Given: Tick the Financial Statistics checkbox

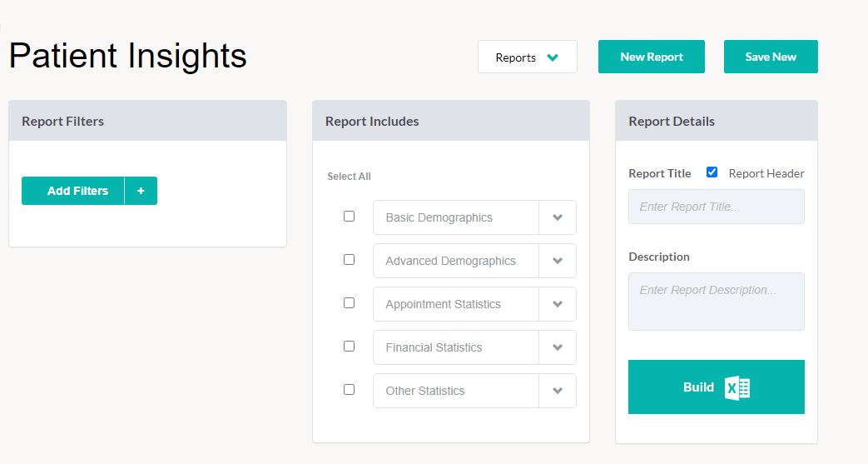Looking at the screenshot, I should (x=349, y=346).
